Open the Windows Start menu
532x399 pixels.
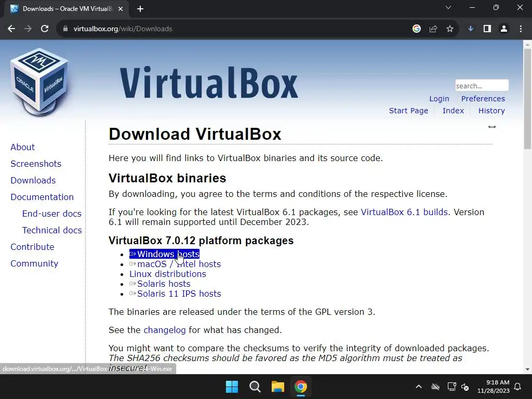pos(232,387)
